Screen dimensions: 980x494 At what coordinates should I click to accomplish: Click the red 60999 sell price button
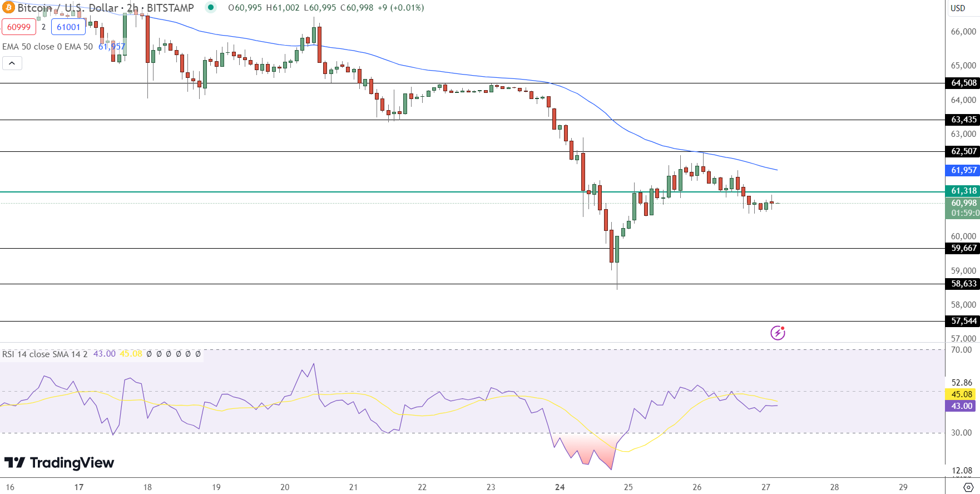[x=19, y=27]
